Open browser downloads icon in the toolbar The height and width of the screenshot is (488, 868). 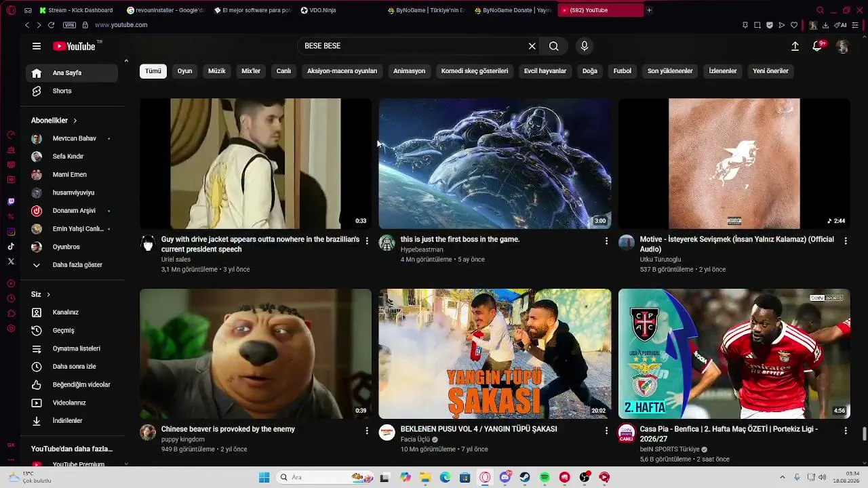[x=825, y=25]
